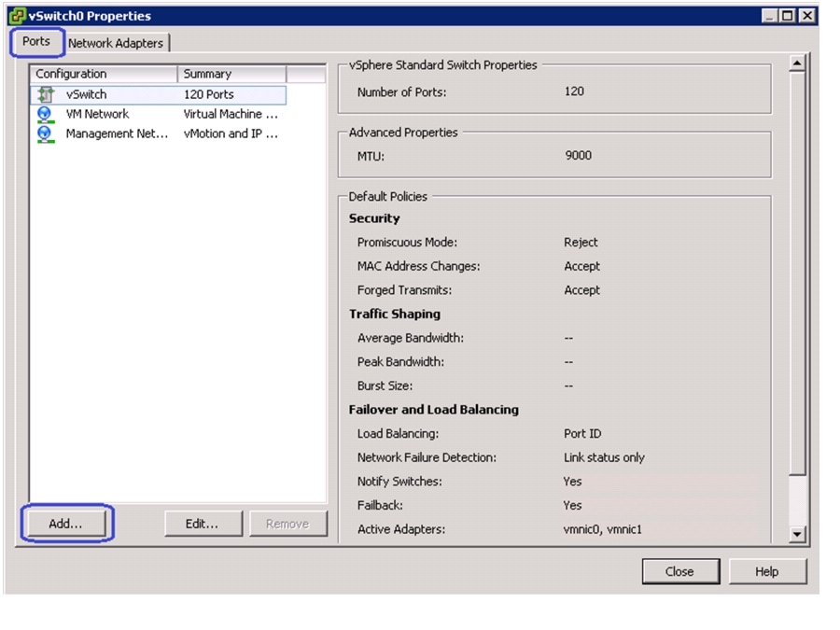Click the Security heading
Screen dimensions: 840x630
(374, 218)
